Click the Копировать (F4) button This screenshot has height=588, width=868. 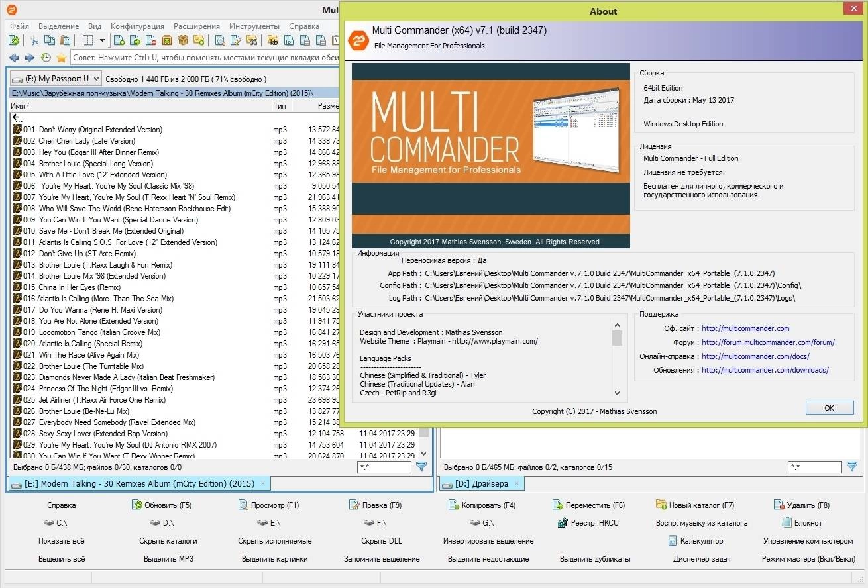pyautogui.click(x=482, y=505)
